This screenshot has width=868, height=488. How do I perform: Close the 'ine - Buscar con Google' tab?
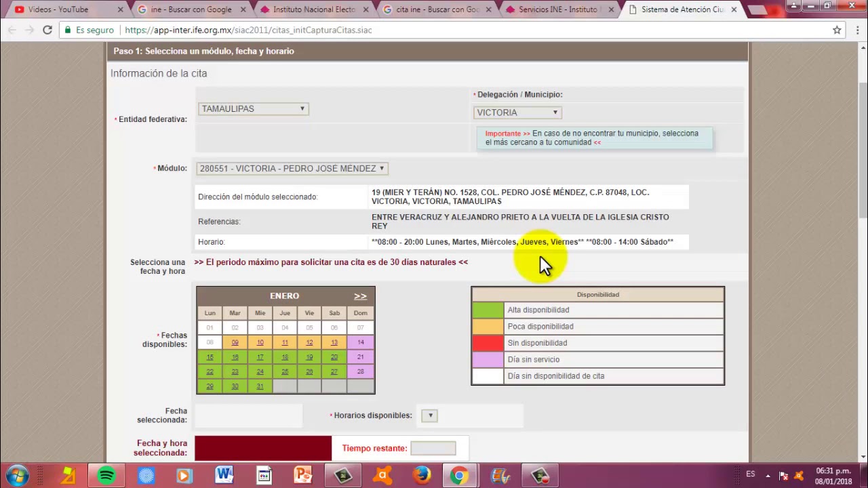(243, 9)
